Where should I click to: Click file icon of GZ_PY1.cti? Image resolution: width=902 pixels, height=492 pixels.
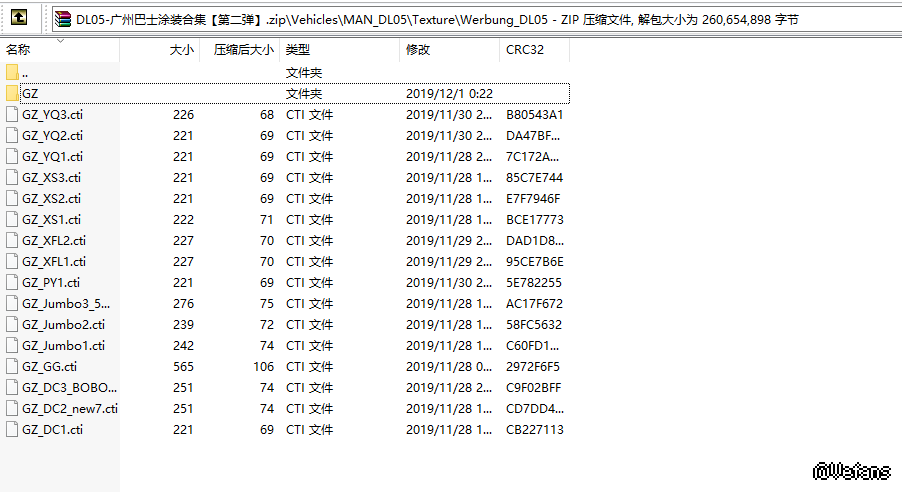point(12,283)
